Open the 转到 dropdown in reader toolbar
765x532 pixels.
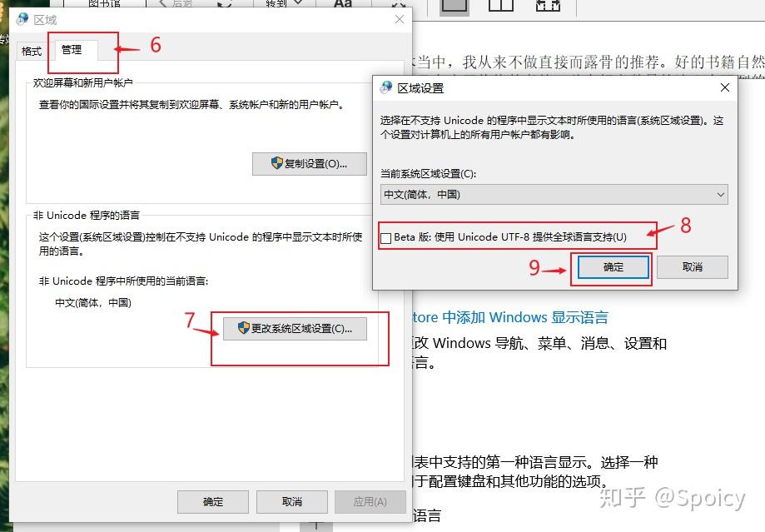tap(285, 4)
